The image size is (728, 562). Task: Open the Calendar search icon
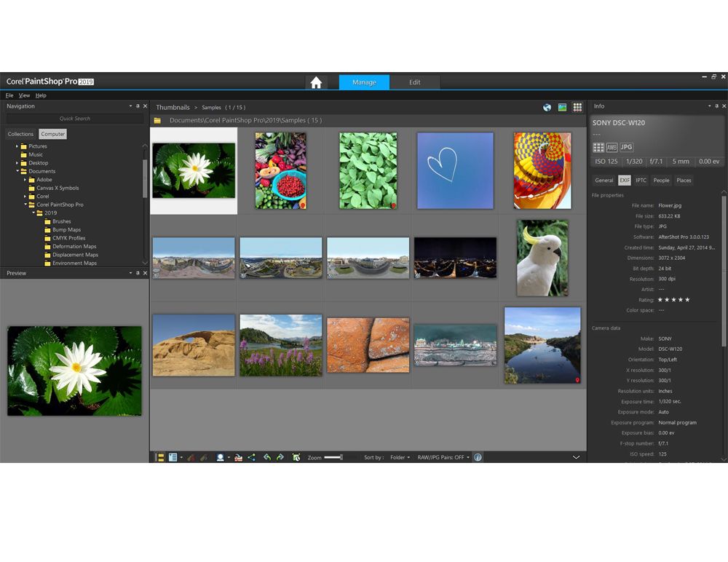297,457
